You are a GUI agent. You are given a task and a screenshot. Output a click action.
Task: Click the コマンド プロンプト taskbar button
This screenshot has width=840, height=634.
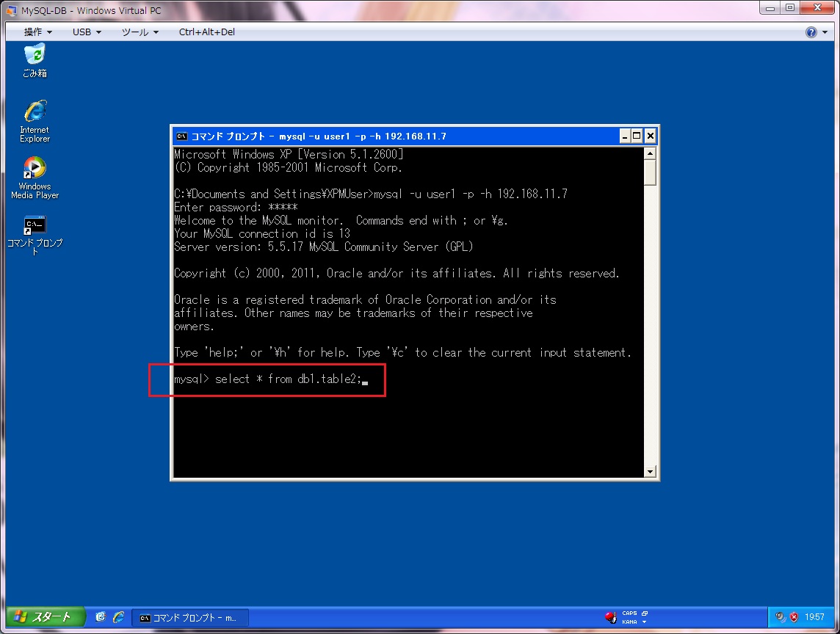pos(190,617)
